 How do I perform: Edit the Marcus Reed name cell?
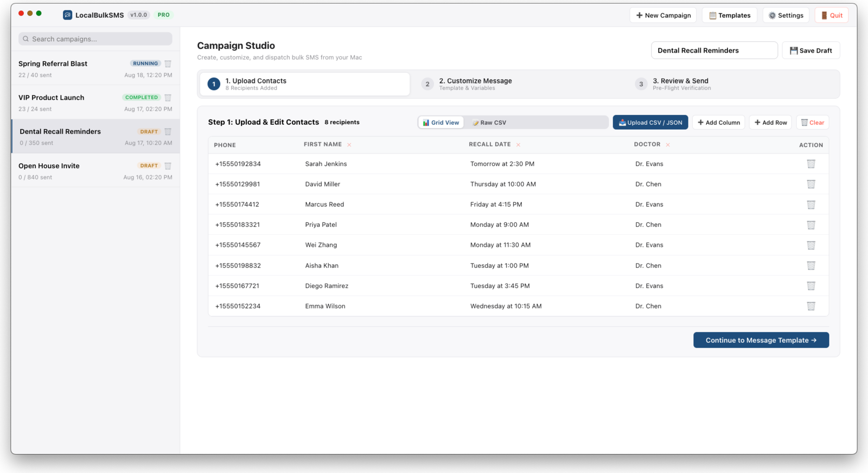(x=324, y=204)
